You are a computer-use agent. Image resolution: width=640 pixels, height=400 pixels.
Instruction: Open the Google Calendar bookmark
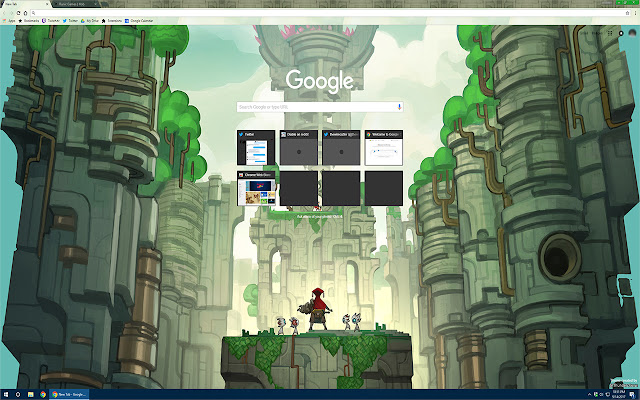[139, 20]
